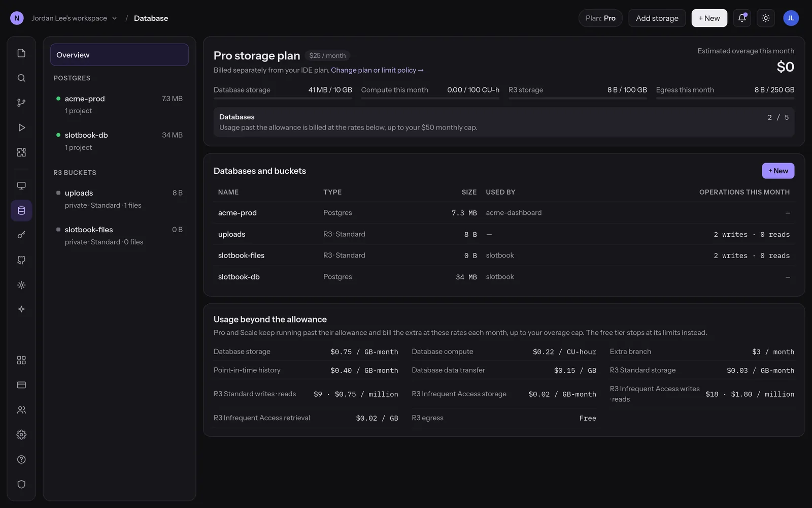Click the R3 storage usage bar

pyautogui.click(x=578, y=98)
